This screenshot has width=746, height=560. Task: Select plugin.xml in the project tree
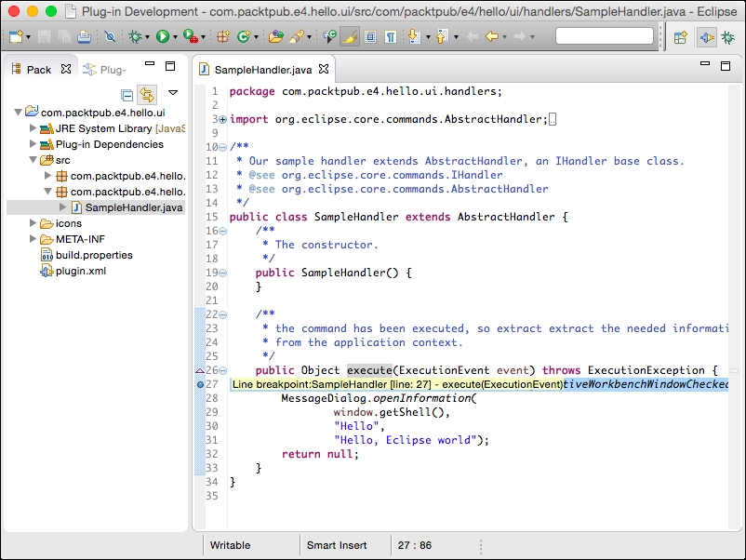click(79, 271)
